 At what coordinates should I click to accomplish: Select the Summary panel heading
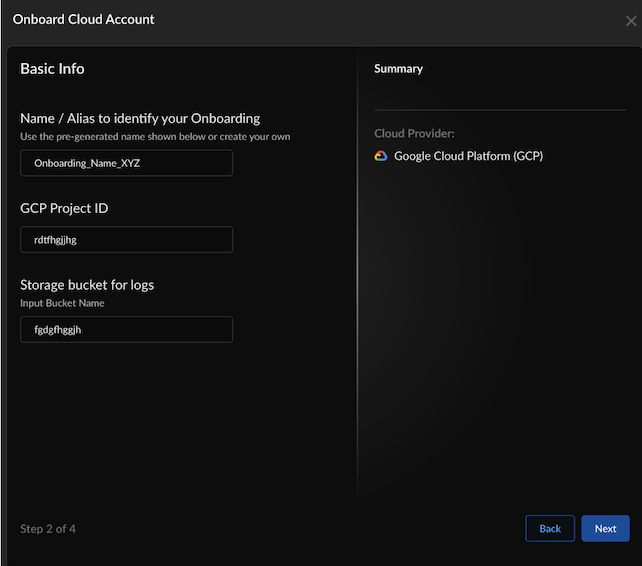click(398, 69)
